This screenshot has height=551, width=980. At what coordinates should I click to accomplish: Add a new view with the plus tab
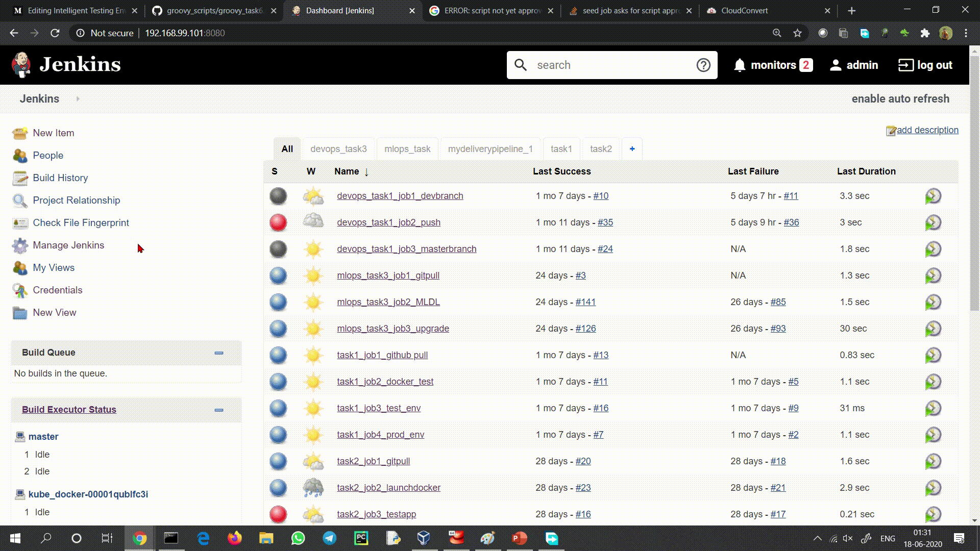click(x=632, y=149)
